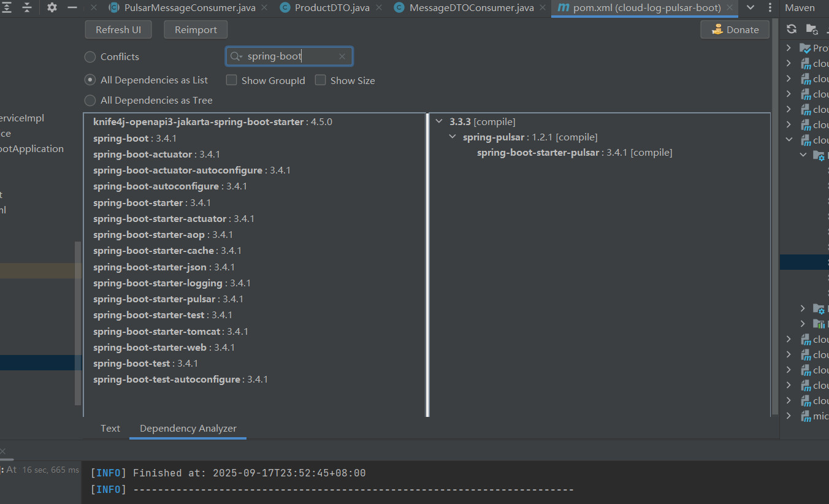
Task: Select spring-boot-starter-json entry
Action: 164,267
